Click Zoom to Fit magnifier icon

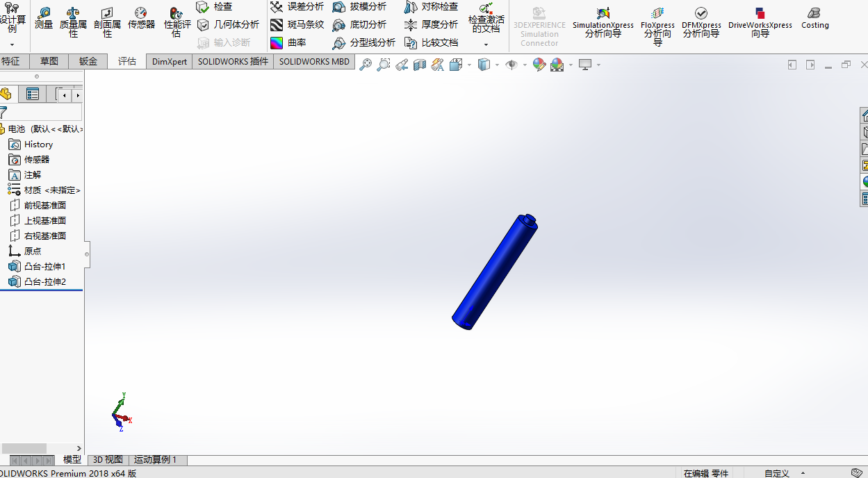pyautogui.click(x=366, y=65)
